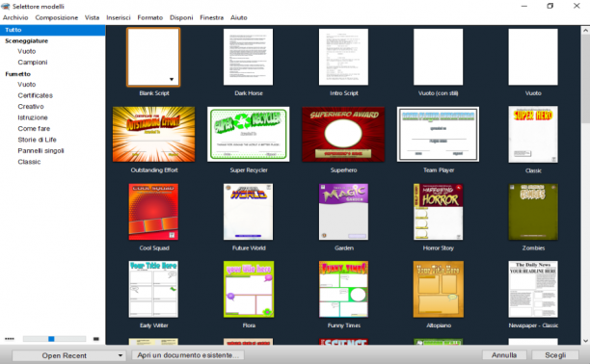Select the Sceneggiature category heading
590x364 pixels.
[x=26, y=40]
